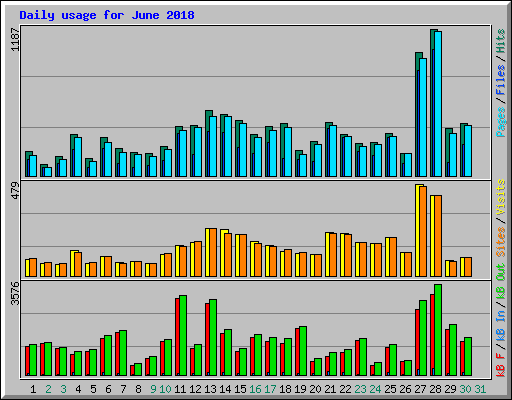
Task: Click day label 4 on the x-axis
Action: 78,389
